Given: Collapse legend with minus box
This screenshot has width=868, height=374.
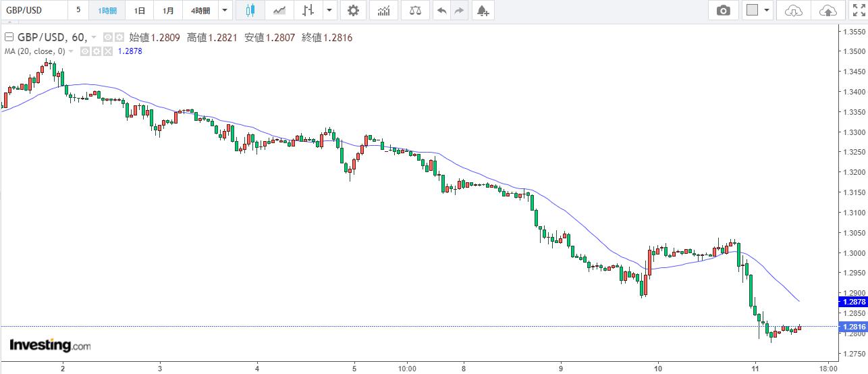Looking at the screenshot, I should (x=9, y=38).
